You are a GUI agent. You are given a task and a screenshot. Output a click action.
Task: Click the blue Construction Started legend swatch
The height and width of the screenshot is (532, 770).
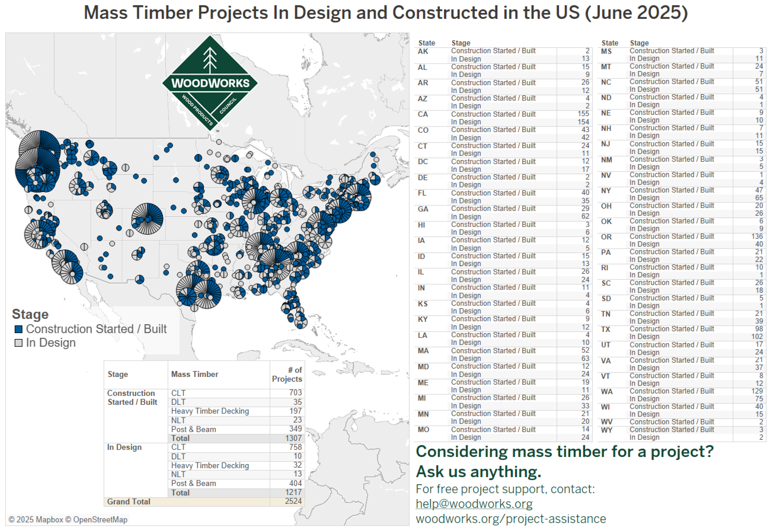(19, 329)
